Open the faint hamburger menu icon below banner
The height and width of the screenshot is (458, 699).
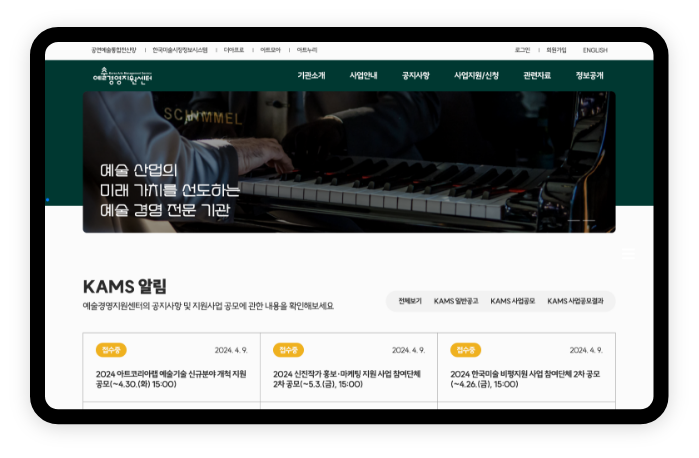pyautogui.click(x=628, y=254)
